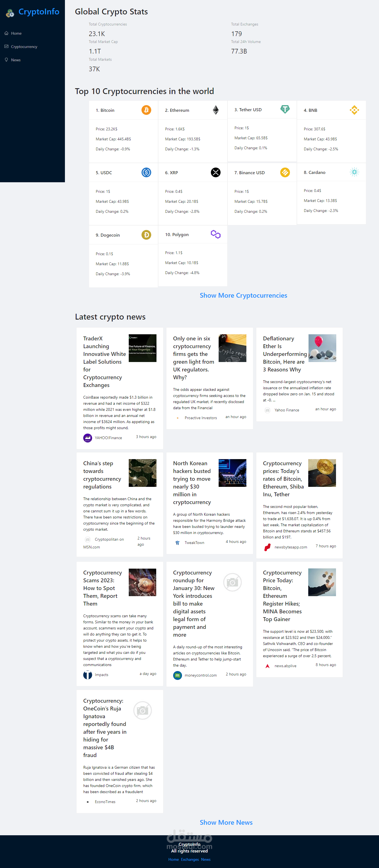379x868 pixels.
Task: Open the North Korean hackers thumbnail
Action: coord(233,473)
